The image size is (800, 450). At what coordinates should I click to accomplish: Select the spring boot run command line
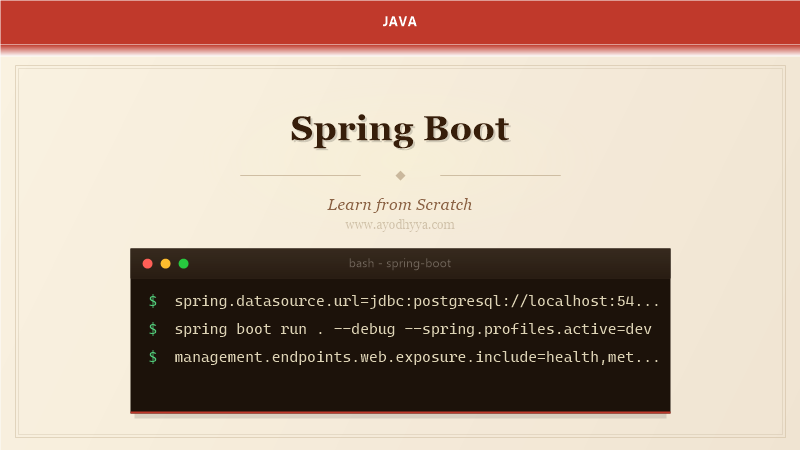(x=413, y=329)
